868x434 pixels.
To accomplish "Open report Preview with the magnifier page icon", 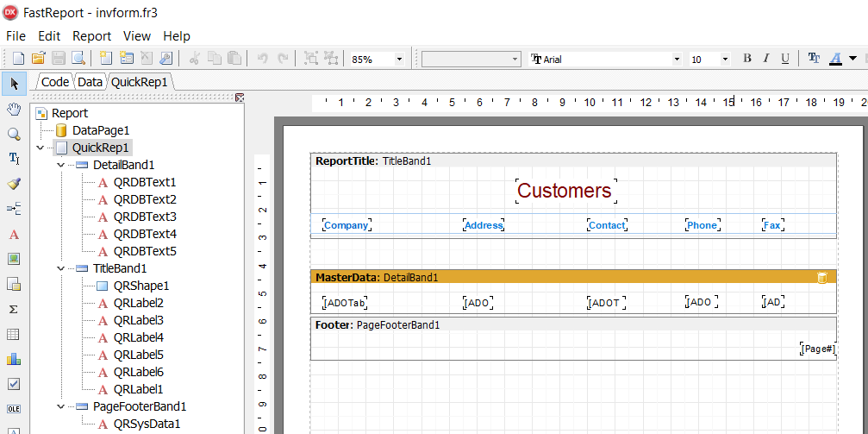I will coord(78,59).
